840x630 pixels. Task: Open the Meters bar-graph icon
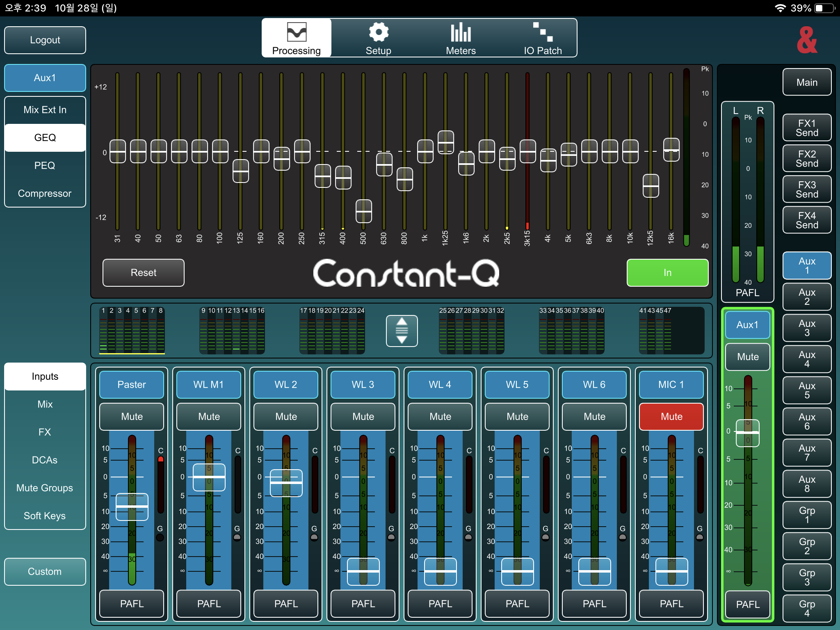[x=461, y=32]
